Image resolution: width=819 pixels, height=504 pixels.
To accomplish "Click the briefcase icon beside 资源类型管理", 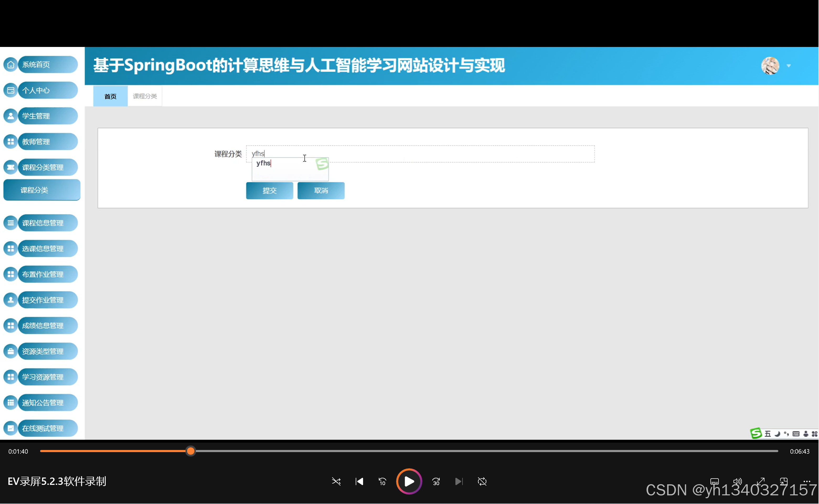I will [x=11, y=351].
